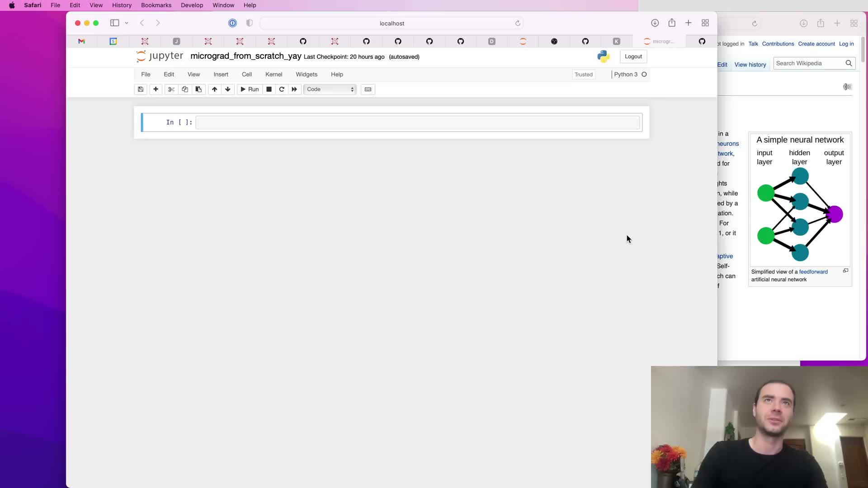
Task: Insert a cell below with the plus icon
Action: coord(156,89)
